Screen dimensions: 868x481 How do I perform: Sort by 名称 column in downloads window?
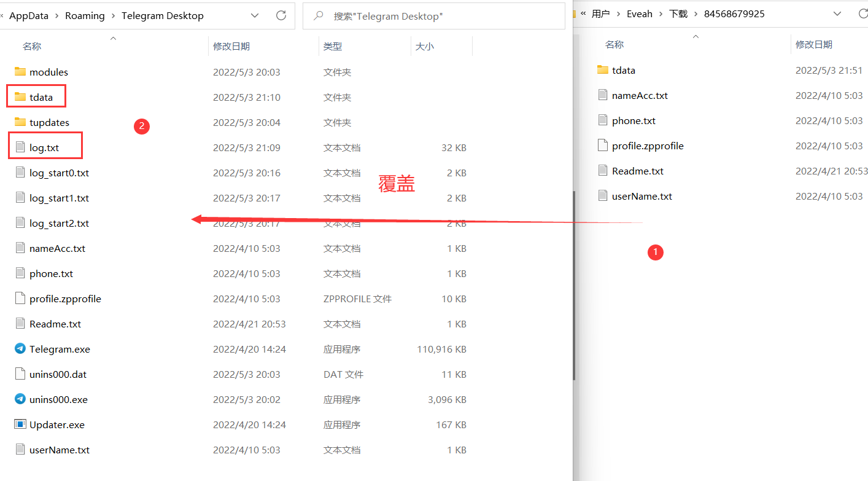point(614,44)
